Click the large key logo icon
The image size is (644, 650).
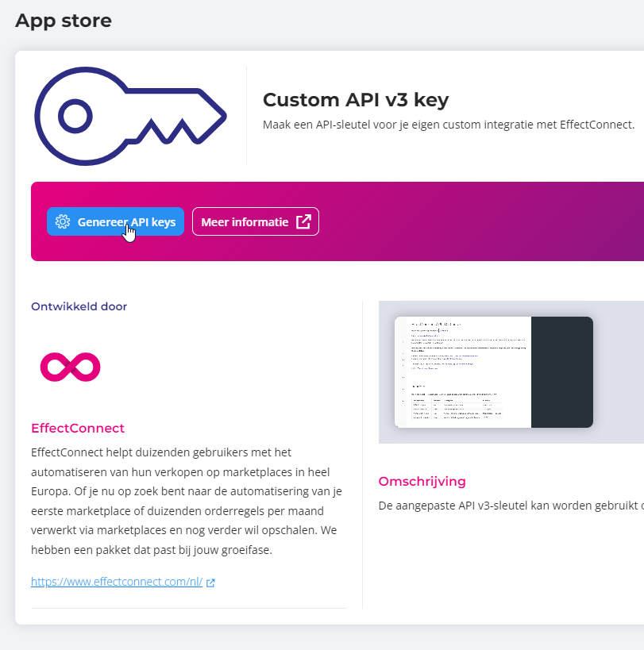130,116
